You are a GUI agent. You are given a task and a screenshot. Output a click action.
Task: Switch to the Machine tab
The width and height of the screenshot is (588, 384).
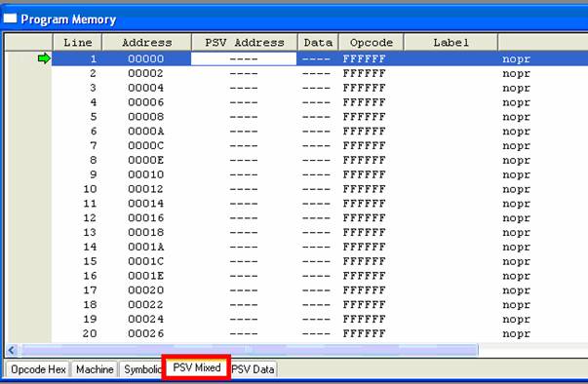coord(95,369)
